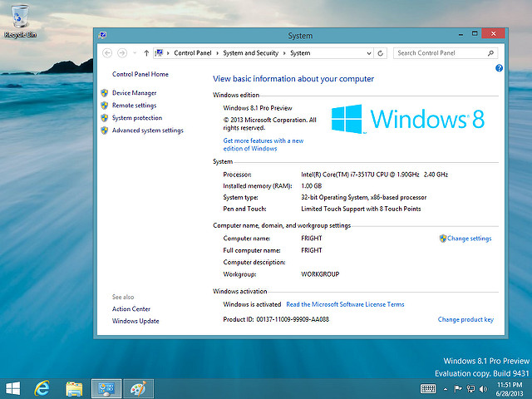The image size is (532, 399).
Task: Minimize the System window
Action: [461, 34]
